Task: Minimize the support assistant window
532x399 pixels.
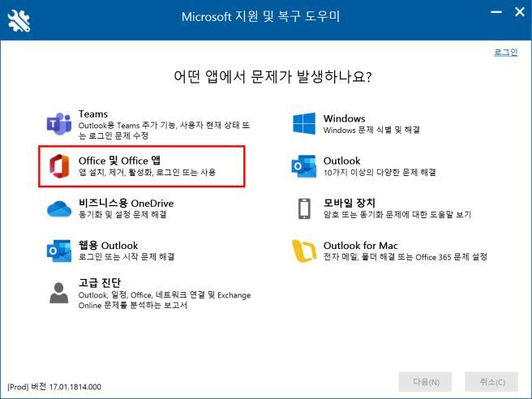Action: 496,12
